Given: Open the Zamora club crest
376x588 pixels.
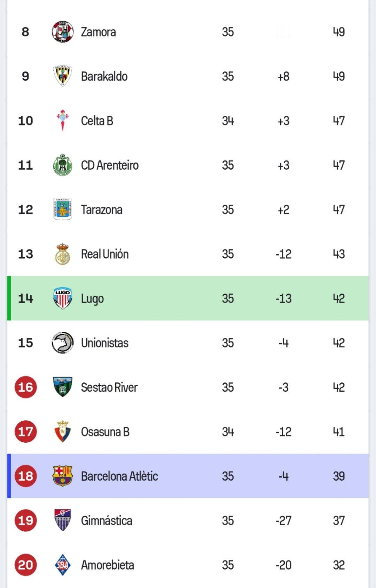Looking at the screenshot, I should (62, 32).
